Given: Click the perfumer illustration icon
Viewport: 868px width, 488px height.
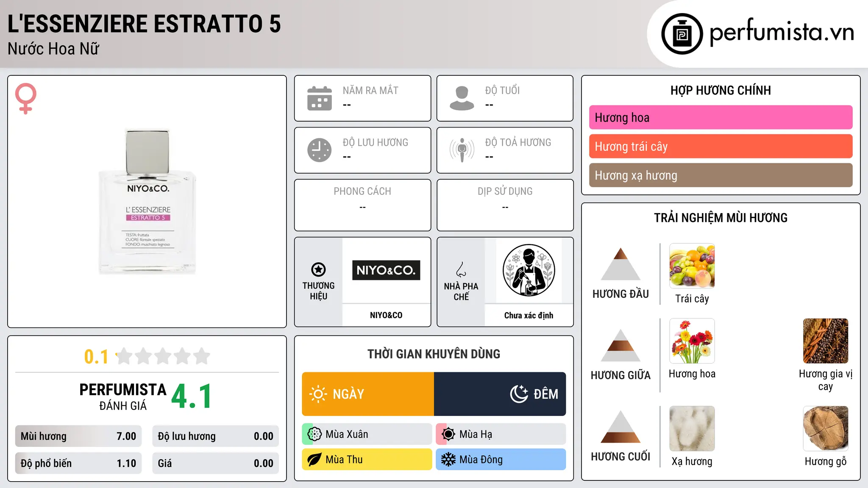Looking at the screenshot, I should click(529, 270).
